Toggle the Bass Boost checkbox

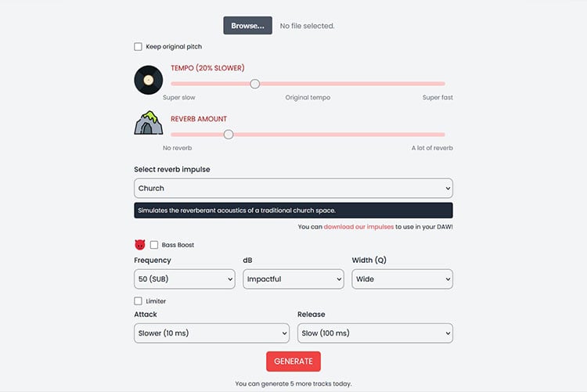pos(154,245)
